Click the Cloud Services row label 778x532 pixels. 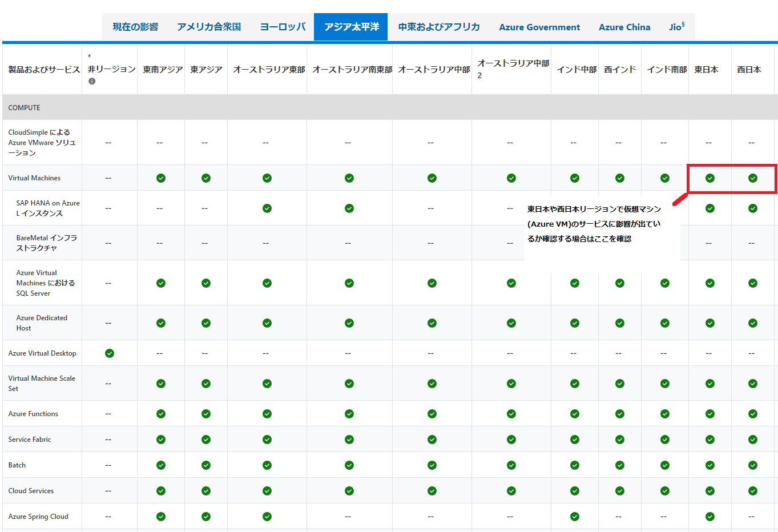[31, 491]
